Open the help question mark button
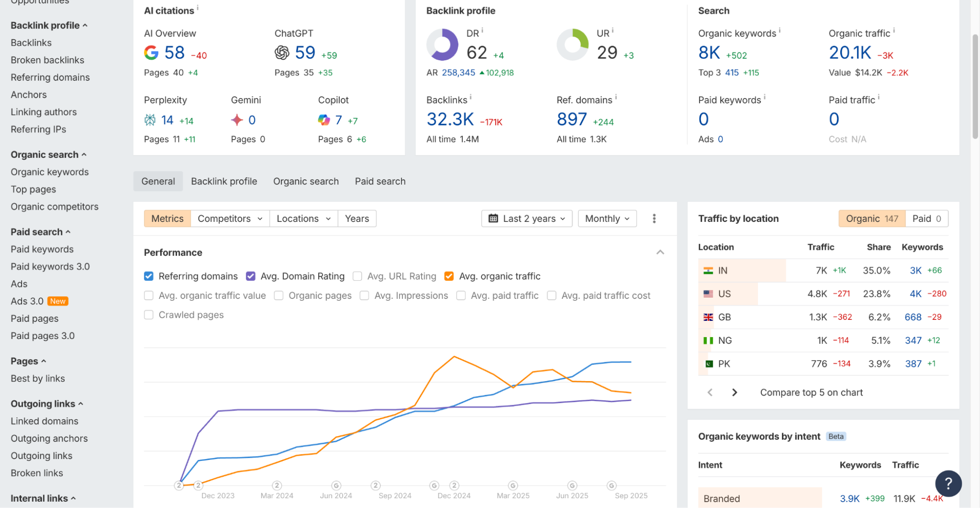Viewport: 980px width, 508px height. [948, 484]
